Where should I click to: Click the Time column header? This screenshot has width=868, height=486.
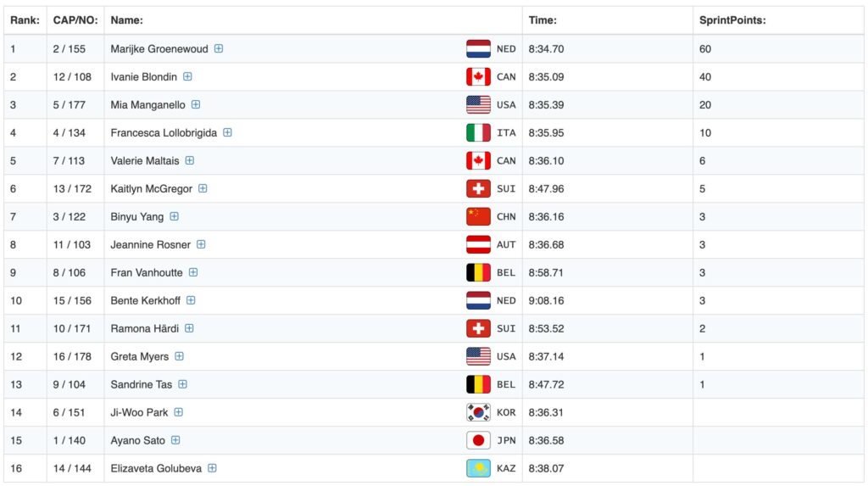coord(542,20)
